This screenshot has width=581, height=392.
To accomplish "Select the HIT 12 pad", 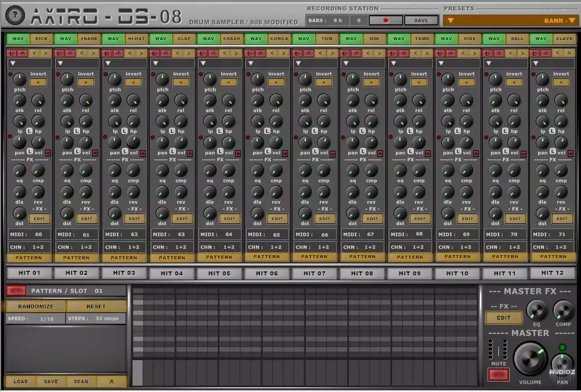I will click(x=552, y=273).
